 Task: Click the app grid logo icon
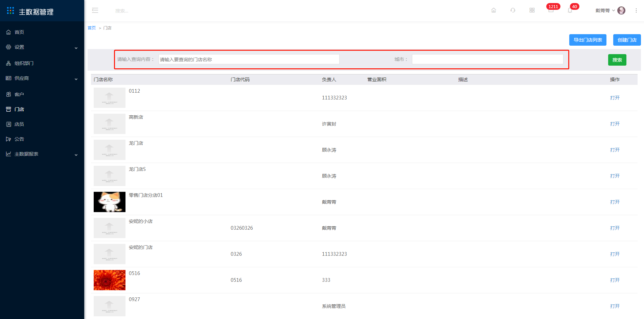tap(10, 10)
